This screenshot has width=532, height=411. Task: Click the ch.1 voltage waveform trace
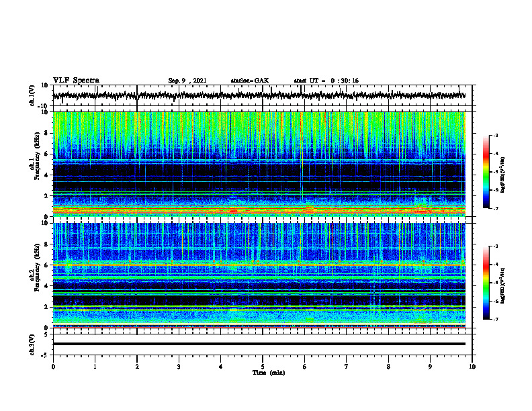tap(259, 95)
